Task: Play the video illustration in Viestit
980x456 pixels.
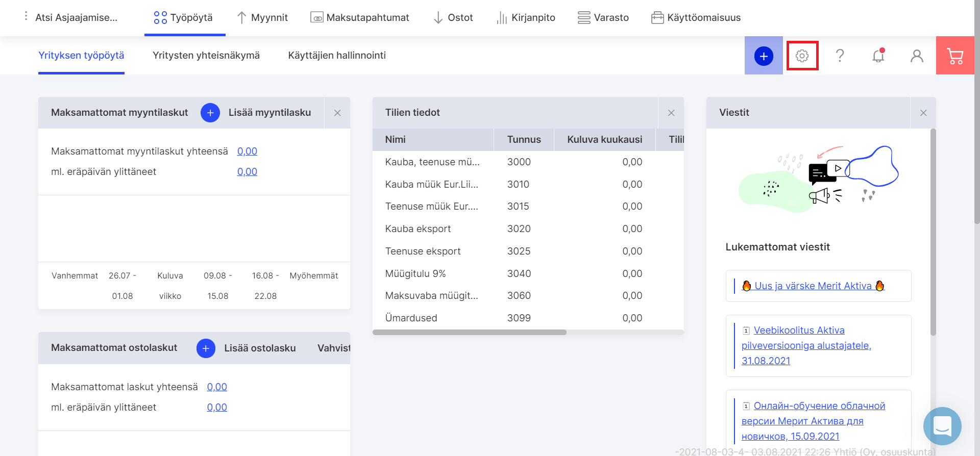Action: [838, 168]
